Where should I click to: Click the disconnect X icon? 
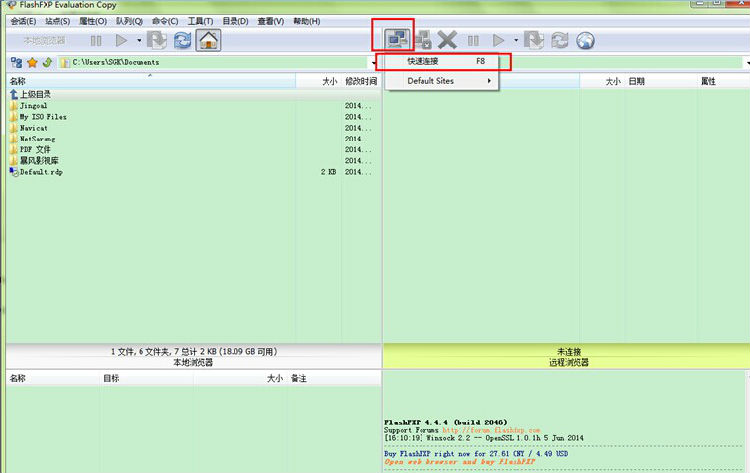coord(446,41)
